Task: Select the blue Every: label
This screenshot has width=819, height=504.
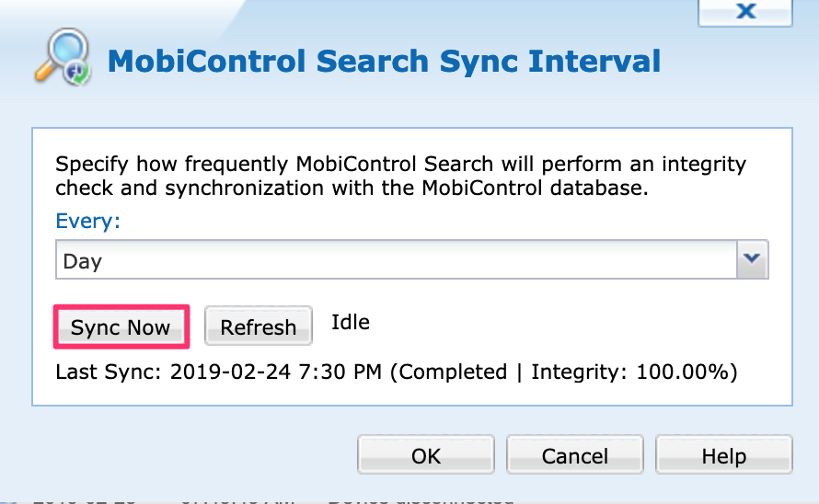Action: point(88,221)
